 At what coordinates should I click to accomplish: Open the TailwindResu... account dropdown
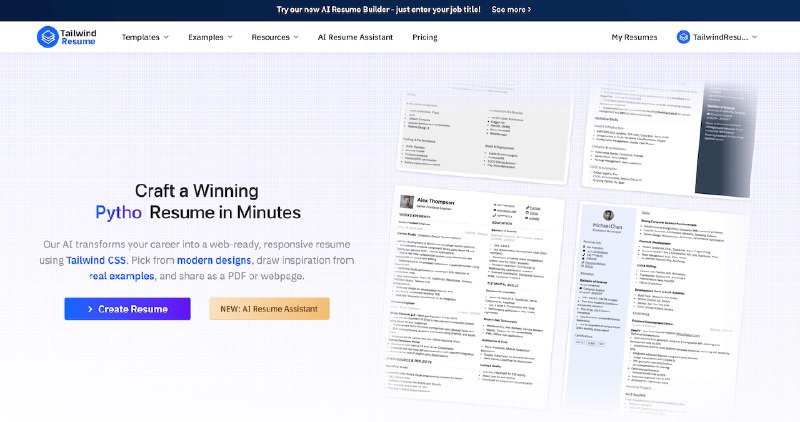point(717,37)
